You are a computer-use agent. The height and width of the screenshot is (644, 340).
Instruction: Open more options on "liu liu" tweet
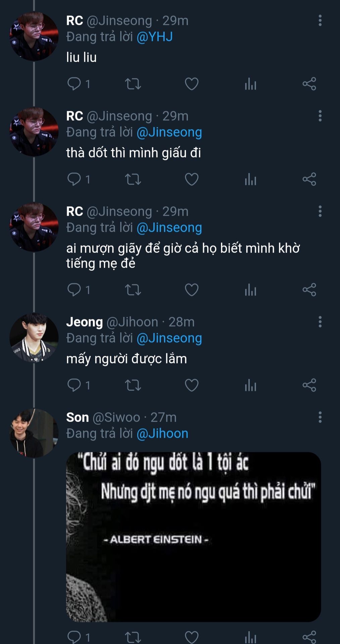tap(320, 20)
